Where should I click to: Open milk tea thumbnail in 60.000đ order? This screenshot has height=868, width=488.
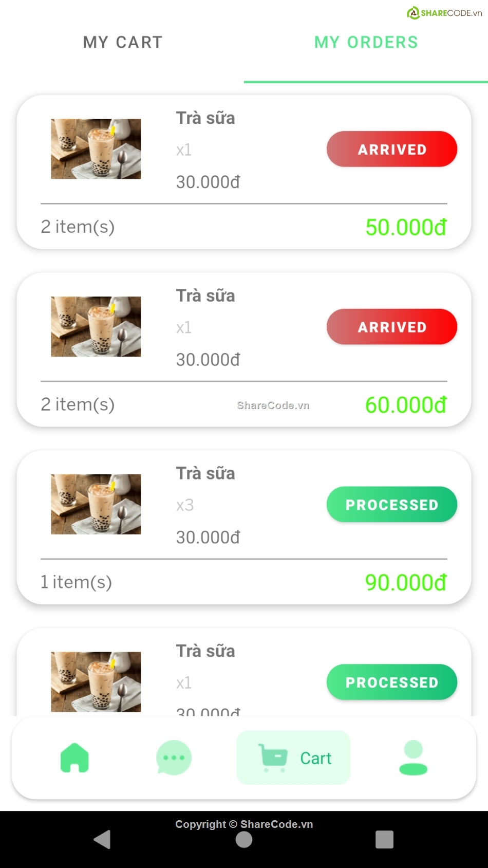(x=96, y=327)
